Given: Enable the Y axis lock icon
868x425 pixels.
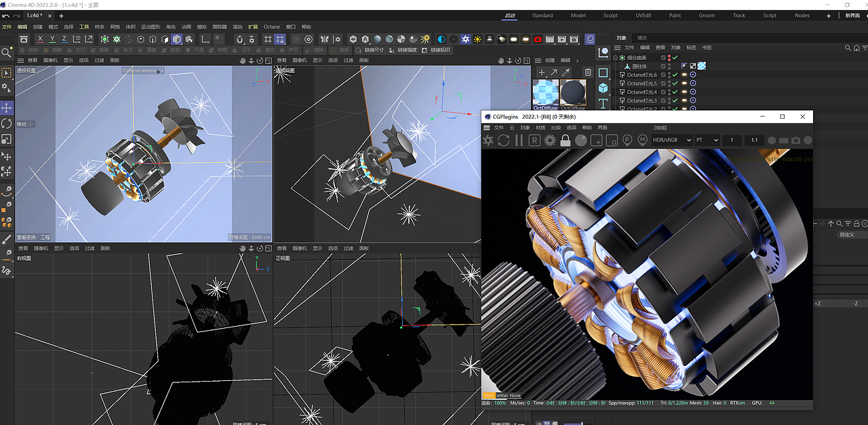Looking at the screenshot, I should click(52, 39).
